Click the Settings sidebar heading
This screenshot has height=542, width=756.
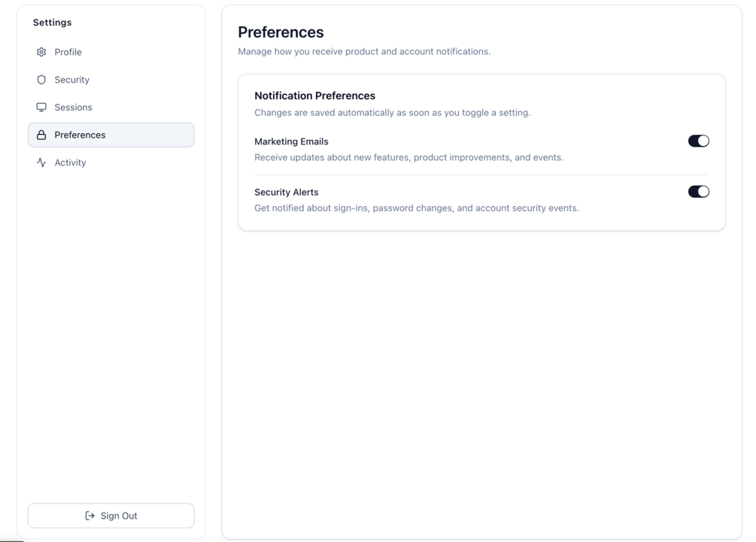(x=52, y=23)
